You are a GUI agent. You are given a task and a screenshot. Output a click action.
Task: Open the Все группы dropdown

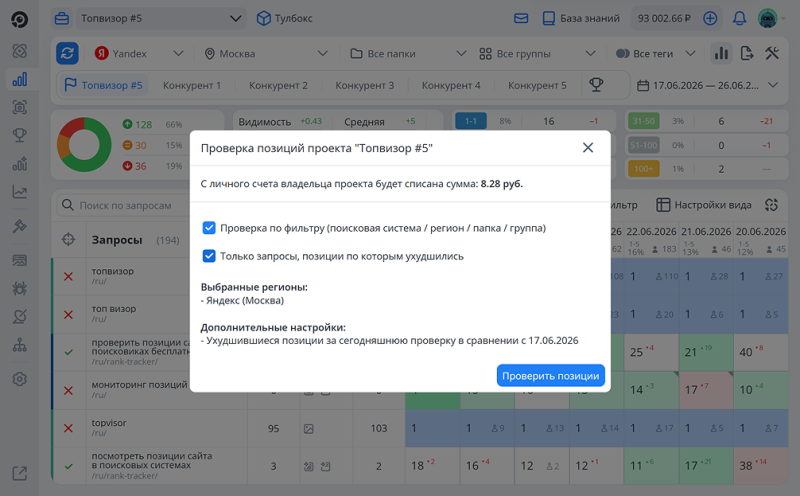point(537,54)
